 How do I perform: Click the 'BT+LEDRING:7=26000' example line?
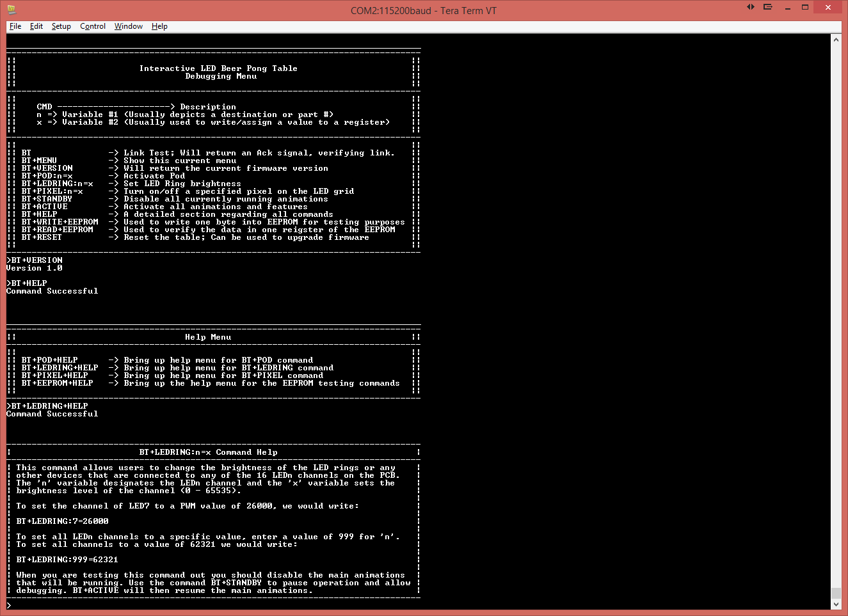[x=62, y=521]
